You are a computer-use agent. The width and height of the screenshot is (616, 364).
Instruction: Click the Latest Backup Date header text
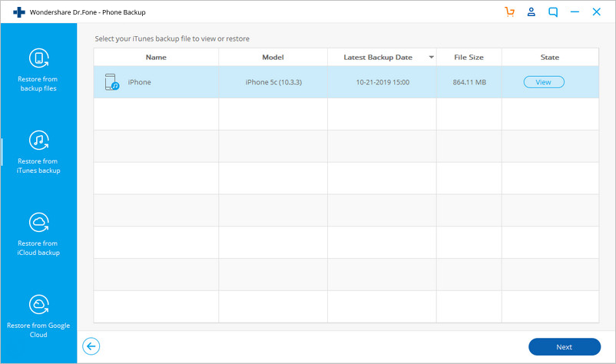coord(378,58)
